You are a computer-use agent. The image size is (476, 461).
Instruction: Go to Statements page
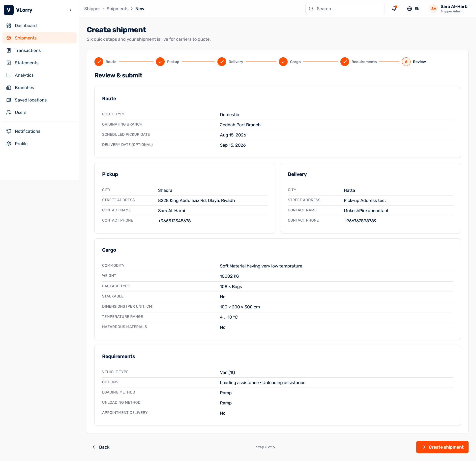tap(39, 63)
